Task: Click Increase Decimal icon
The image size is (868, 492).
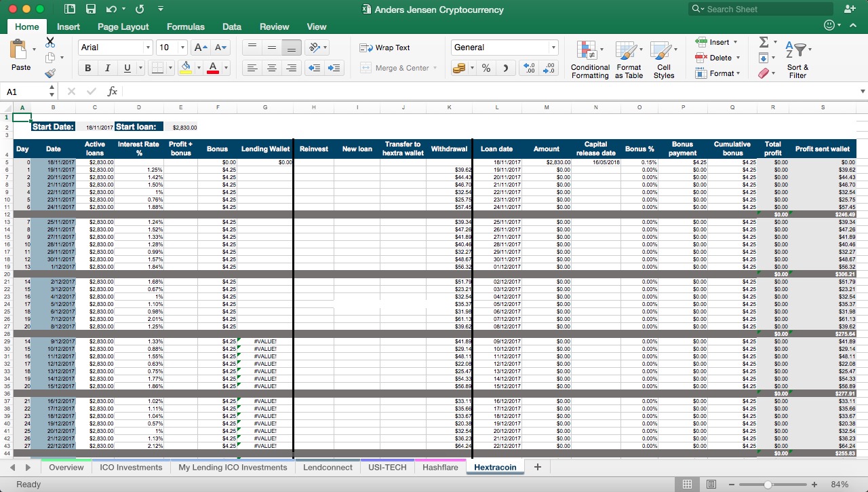Action: click(x=530, y=68)
